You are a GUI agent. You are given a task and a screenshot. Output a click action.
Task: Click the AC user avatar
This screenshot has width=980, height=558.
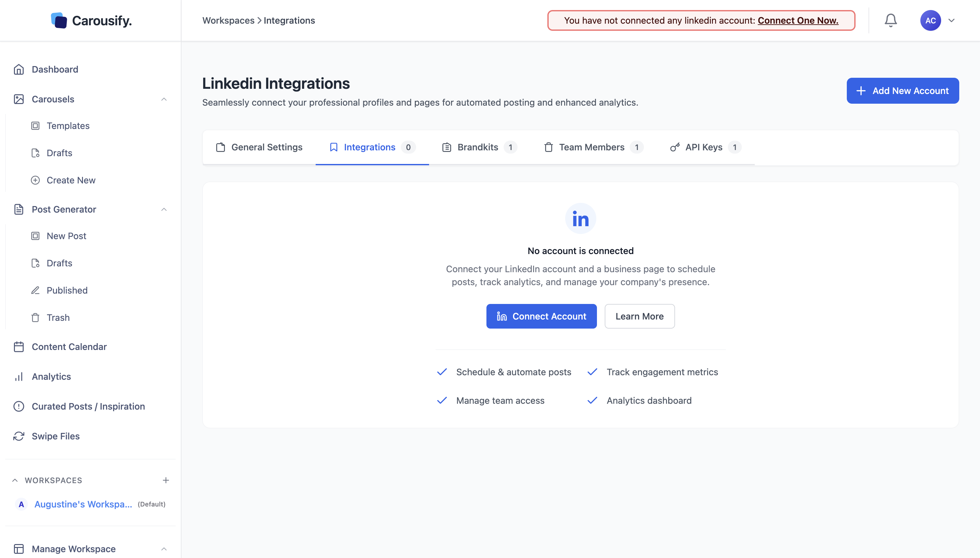pyautogui.click(x=930, y=20)
